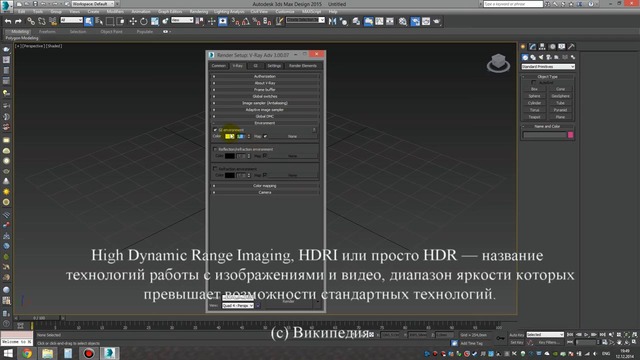Enable Reflection/refraction environment checkbox

pos(215,149)
